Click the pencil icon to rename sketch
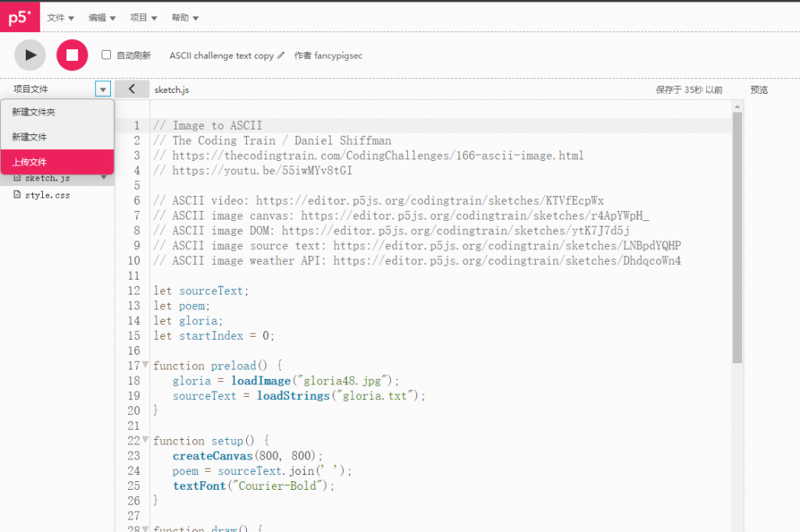Viewport: 800px width, 532px height. click(x=281, y=56)
